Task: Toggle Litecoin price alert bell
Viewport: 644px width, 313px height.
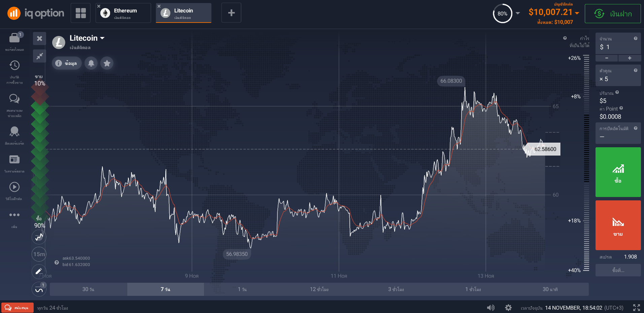Action: pyautogui.click(x=91, y=63)
